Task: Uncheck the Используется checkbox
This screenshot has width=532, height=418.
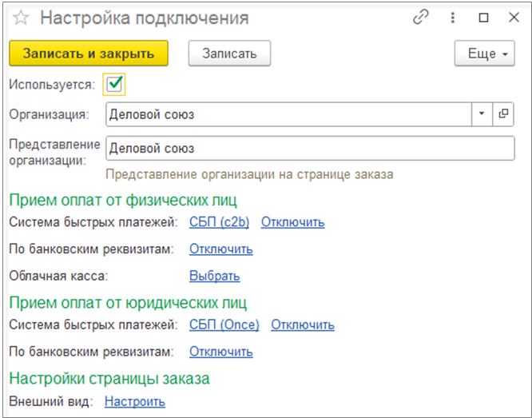Action: pos(113,84)
